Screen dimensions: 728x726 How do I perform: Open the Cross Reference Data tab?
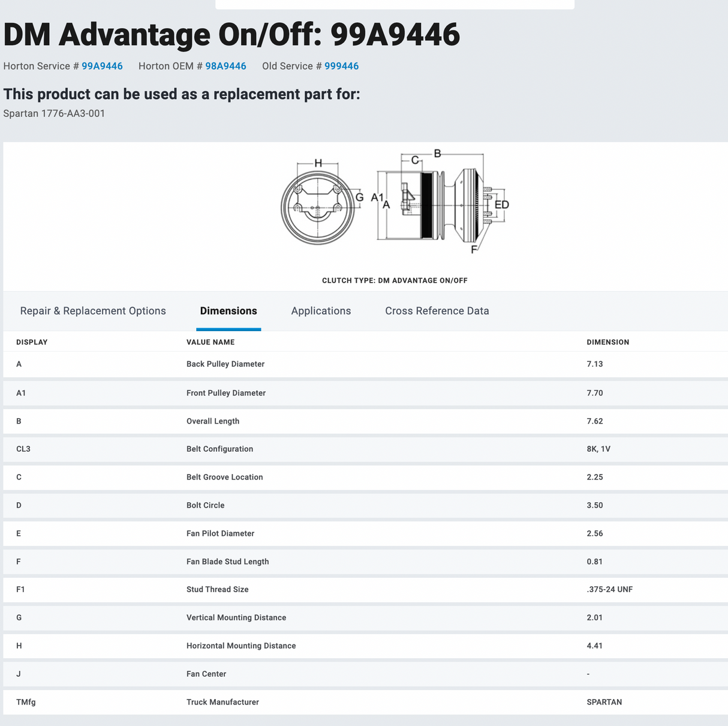click(437, 311)
